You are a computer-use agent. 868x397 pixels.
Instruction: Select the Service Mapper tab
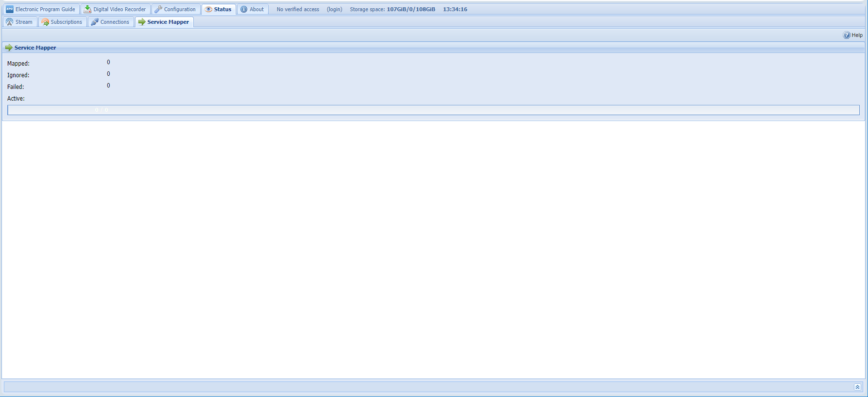164,22
